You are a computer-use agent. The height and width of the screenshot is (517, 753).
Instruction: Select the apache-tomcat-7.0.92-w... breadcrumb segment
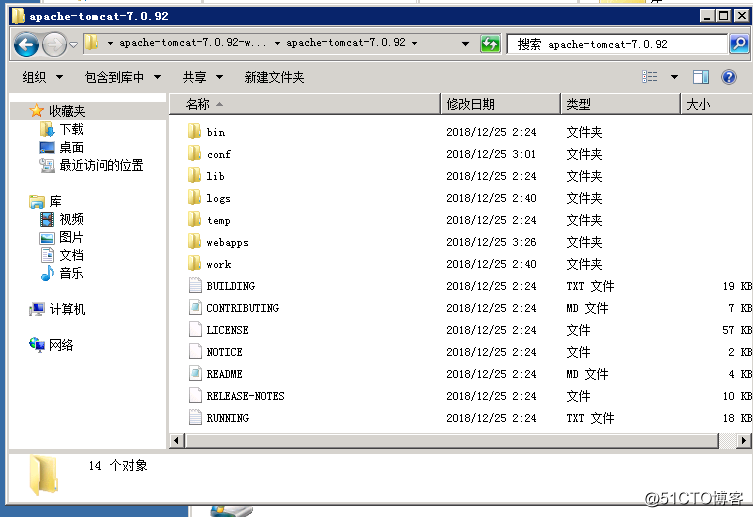point(193,43)
